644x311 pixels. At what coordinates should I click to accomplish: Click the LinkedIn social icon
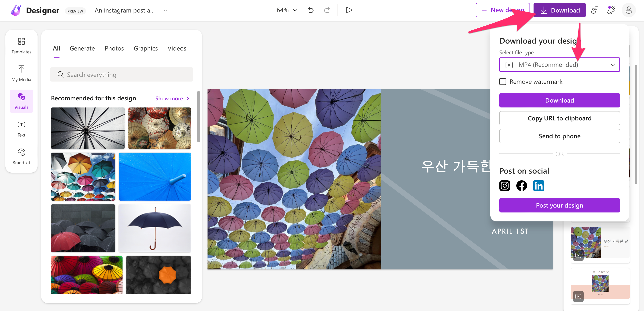pyautogui.click(x=538, y=186)
